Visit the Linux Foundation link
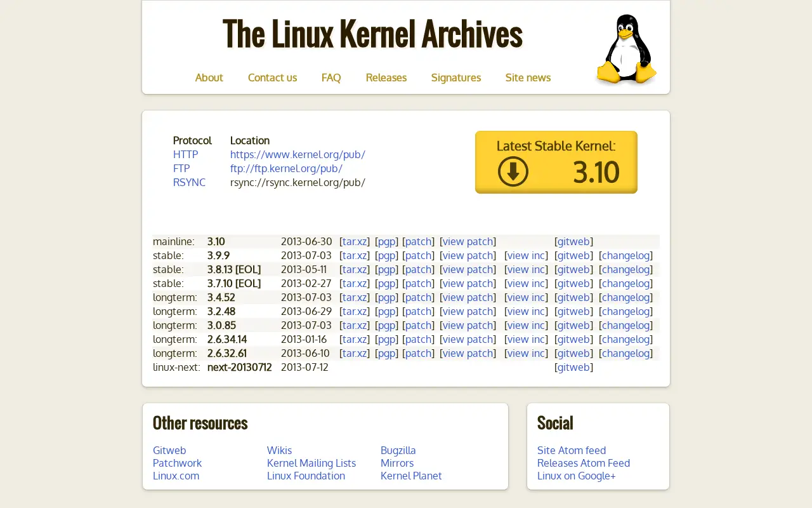The width and height of the screenshot is (812, 508). point(306,476)
